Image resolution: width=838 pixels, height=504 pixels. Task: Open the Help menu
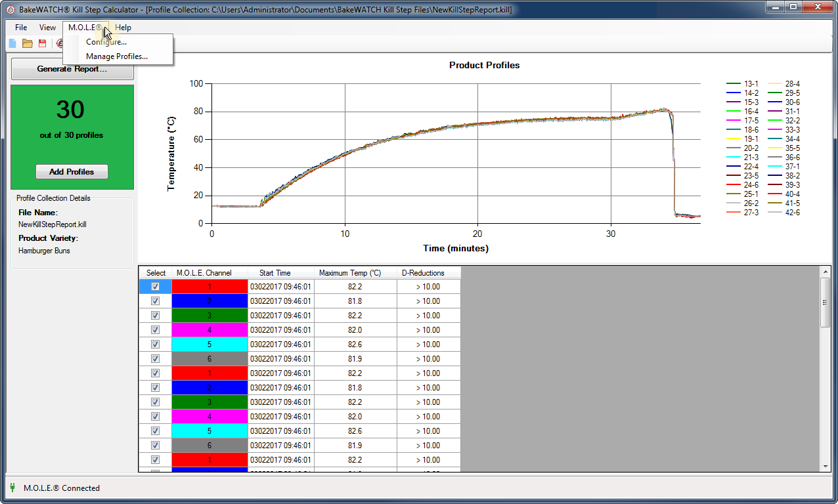pyautogui.click(x=123, y=28)
